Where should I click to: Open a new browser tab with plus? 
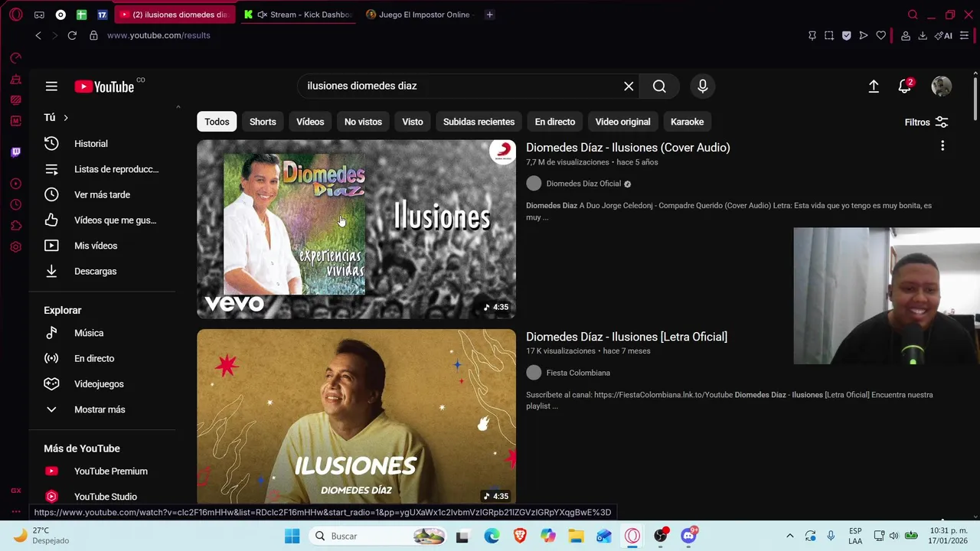click(x=490, y=15)
